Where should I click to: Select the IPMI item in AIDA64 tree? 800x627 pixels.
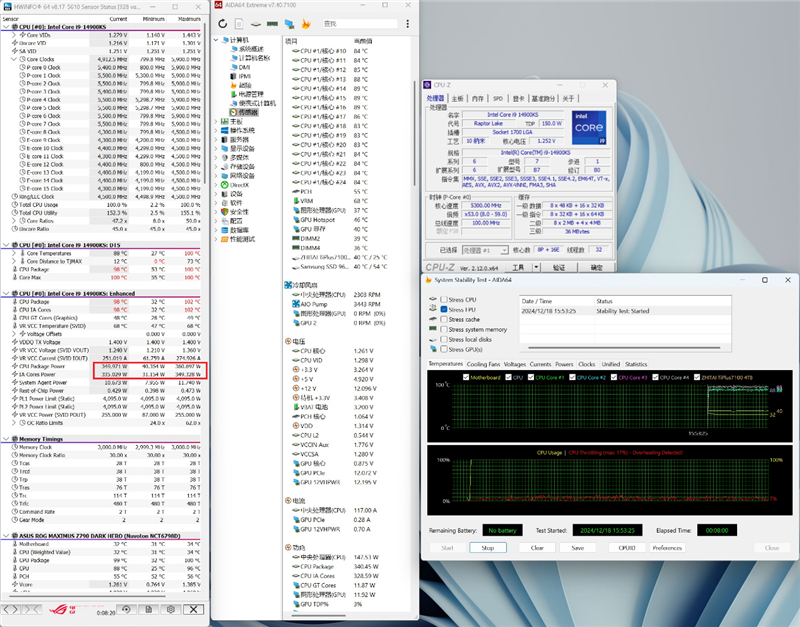(240, 76)
